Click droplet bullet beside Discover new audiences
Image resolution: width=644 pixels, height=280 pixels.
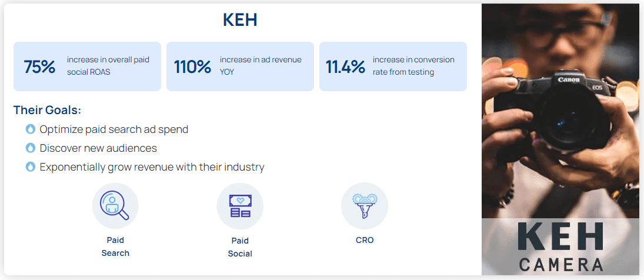[x=31, y=148]
